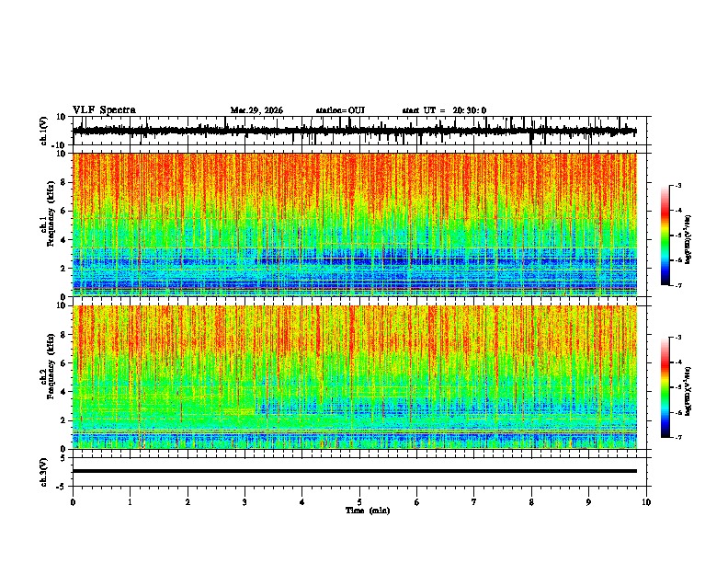Click the ch.2 color bar log(PSD) label

pos(688,391)
